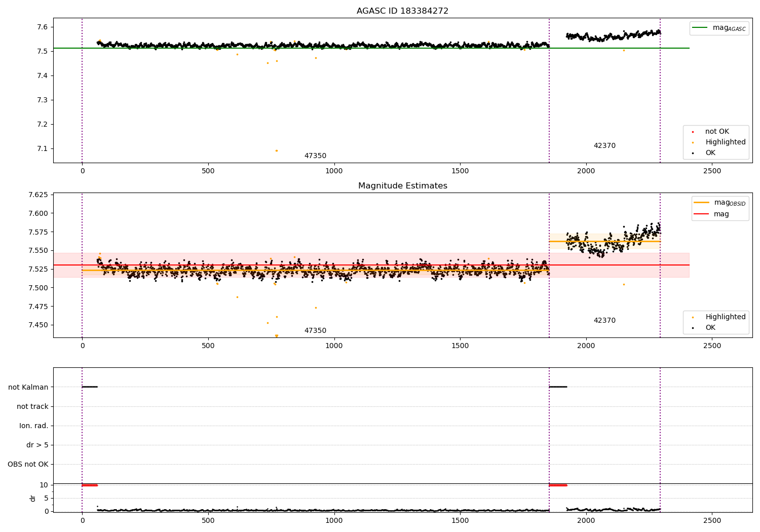
Task: Click the orange outlier point near 7.1 magnitude
Action: [276, 150]
